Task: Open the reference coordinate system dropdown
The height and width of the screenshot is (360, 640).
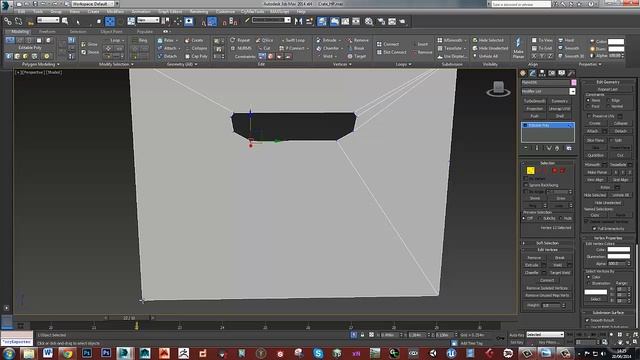Action: pyautogui.click(x=148, y=20)
